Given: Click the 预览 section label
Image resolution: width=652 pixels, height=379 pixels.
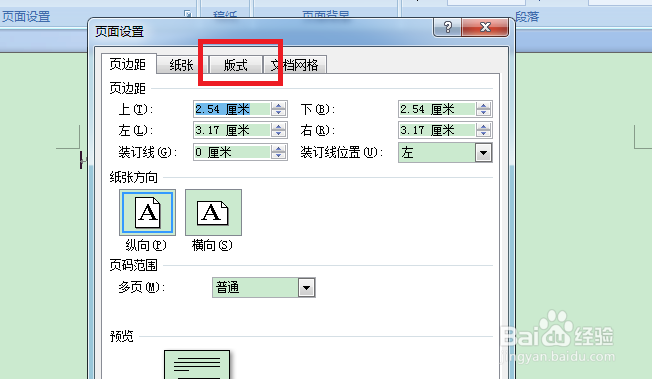Looking at the screenshot, I should pos(121,336).
